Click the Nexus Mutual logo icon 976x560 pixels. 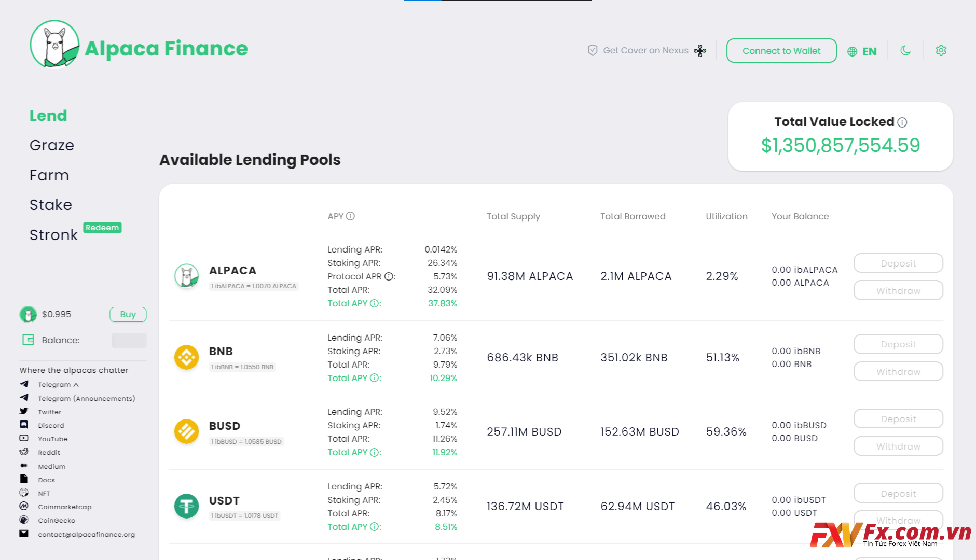(x=700, y=50)
